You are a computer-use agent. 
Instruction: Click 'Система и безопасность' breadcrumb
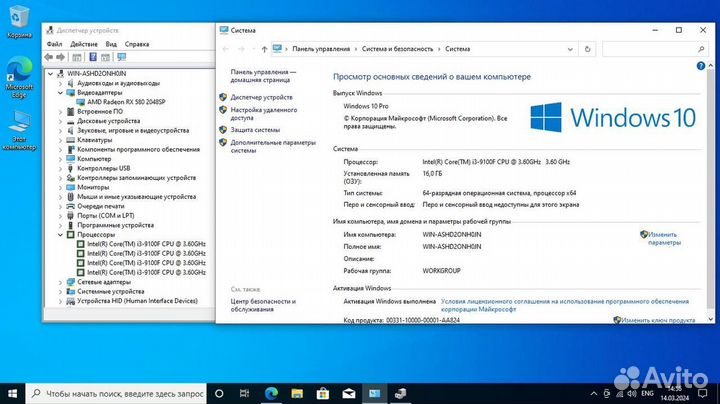(x=397, y=49)
